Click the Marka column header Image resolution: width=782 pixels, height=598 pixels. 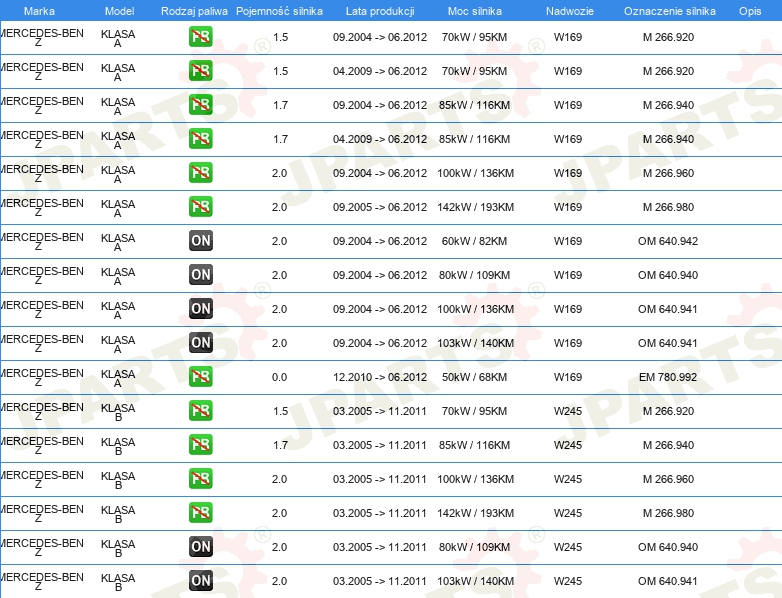(39, 11)
